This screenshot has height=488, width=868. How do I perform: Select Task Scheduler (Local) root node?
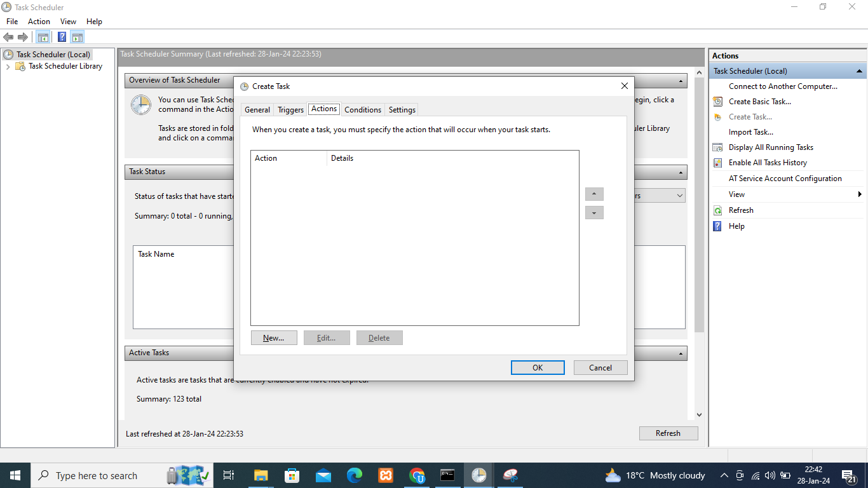pyautogui.click(x=53, y=55)
